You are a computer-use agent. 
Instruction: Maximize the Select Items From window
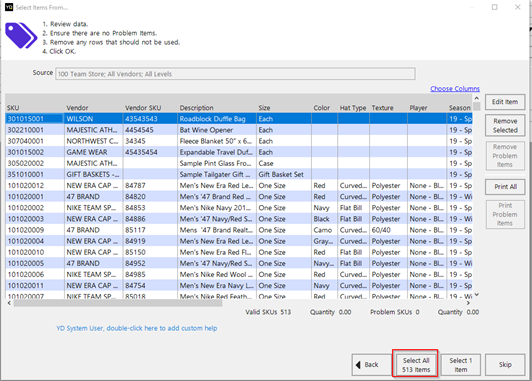tap(494, 7)
